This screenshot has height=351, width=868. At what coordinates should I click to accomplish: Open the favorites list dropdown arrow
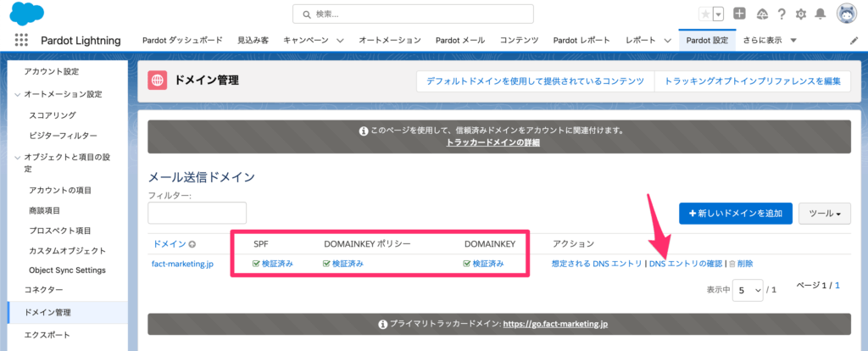(719, 14)
